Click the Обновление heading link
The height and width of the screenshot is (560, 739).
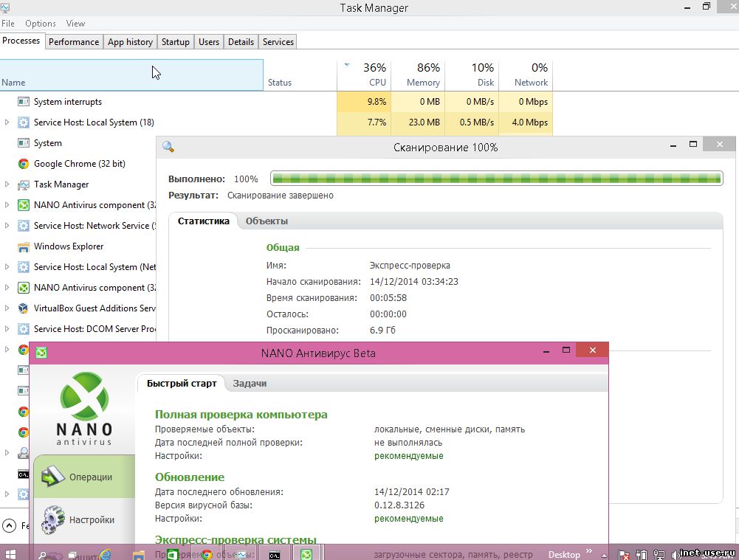click(x=190, y=477)
